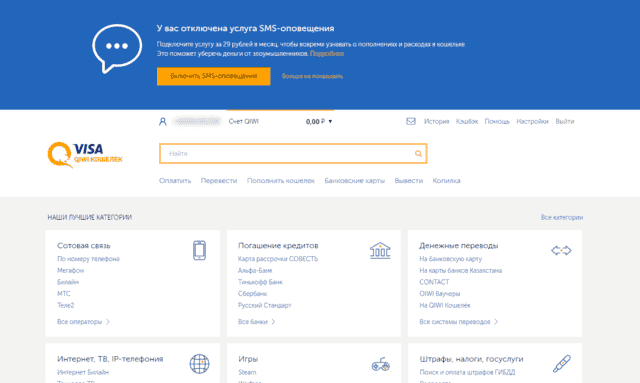Select Билайн operator

click(x=68, y=282)
